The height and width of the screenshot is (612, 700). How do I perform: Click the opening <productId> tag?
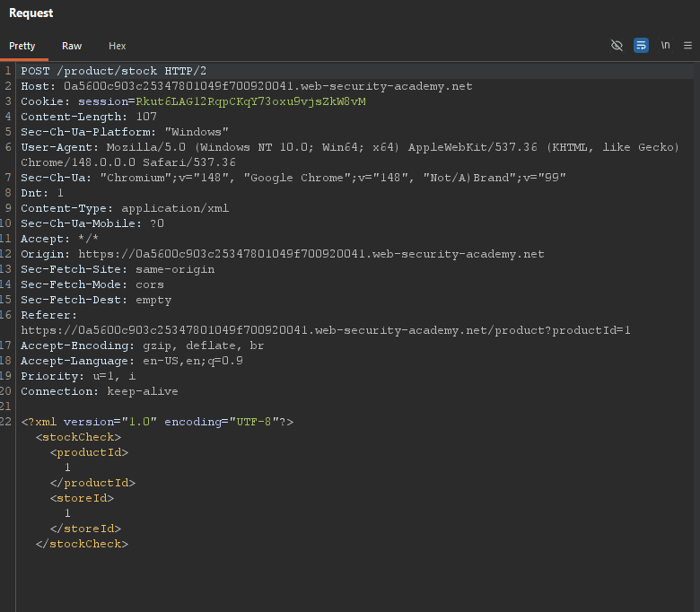(x=89, y=452)
